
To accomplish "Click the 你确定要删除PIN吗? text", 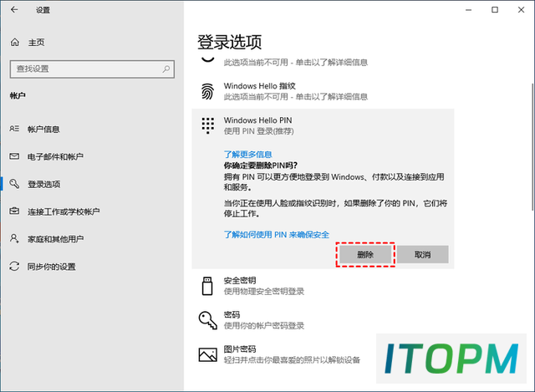I will 261,165.
